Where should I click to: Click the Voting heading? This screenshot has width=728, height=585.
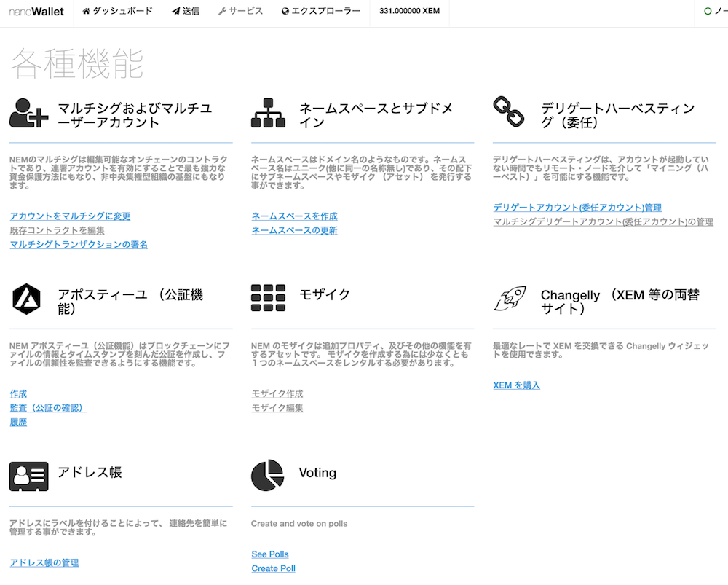pyautogui.click(x=317, y=473)
